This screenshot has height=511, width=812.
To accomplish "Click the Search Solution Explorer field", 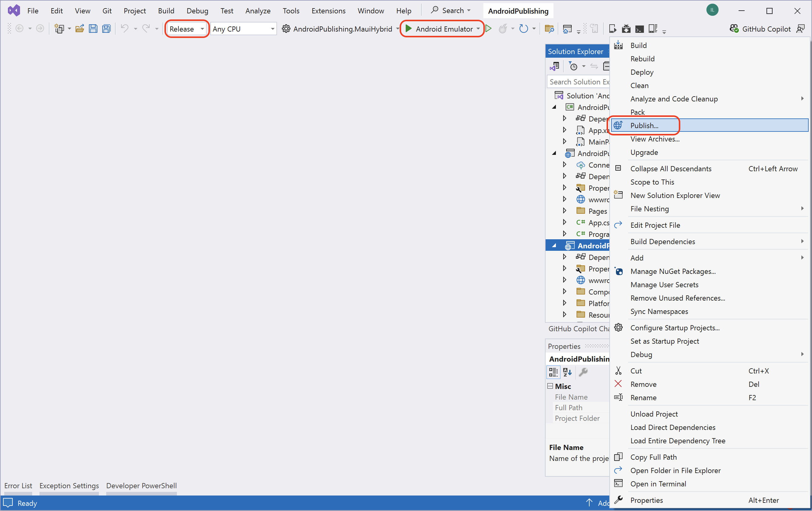I will pos(578,82).
